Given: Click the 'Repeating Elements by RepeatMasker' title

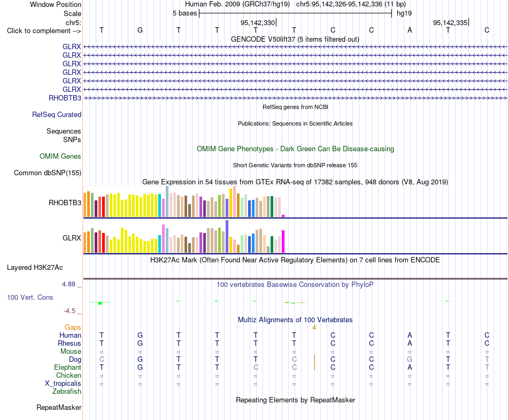Looking at the screenshot, I should [295, 400].
